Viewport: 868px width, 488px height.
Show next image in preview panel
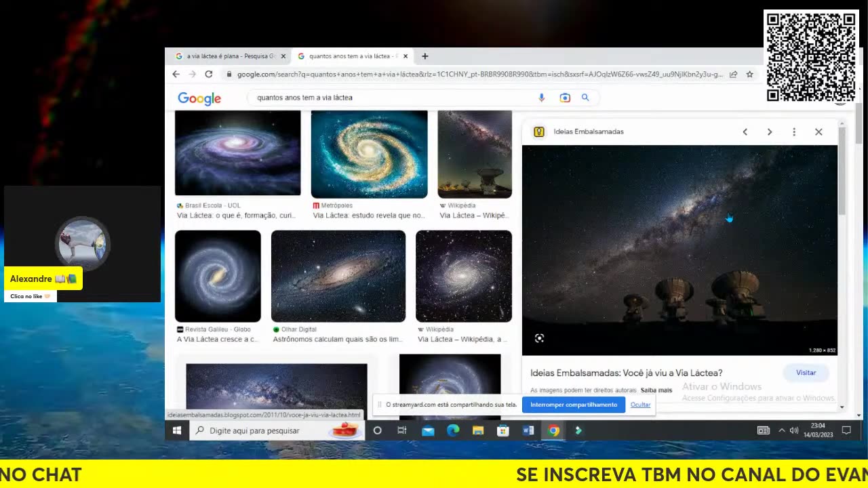click(770, 131)
